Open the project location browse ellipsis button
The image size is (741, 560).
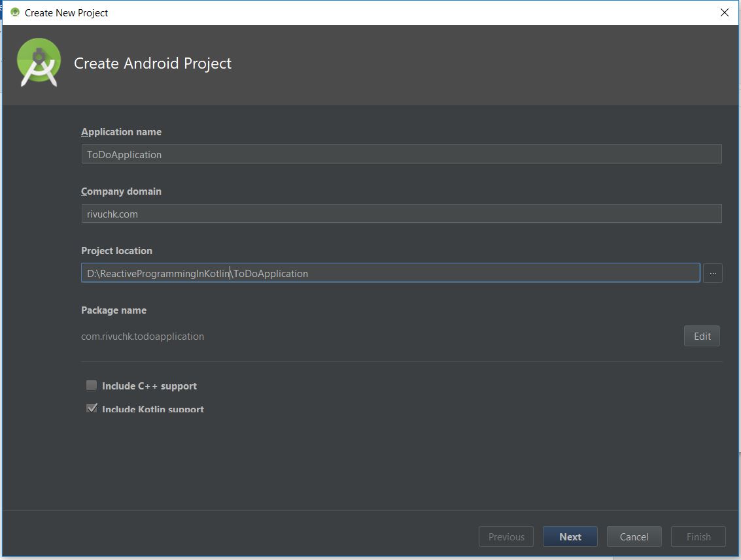(712, 273)
